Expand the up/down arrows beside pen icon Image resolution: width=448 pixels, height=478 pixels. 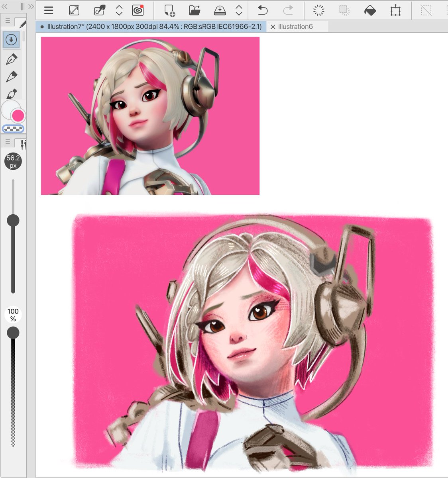pos(119,10)
